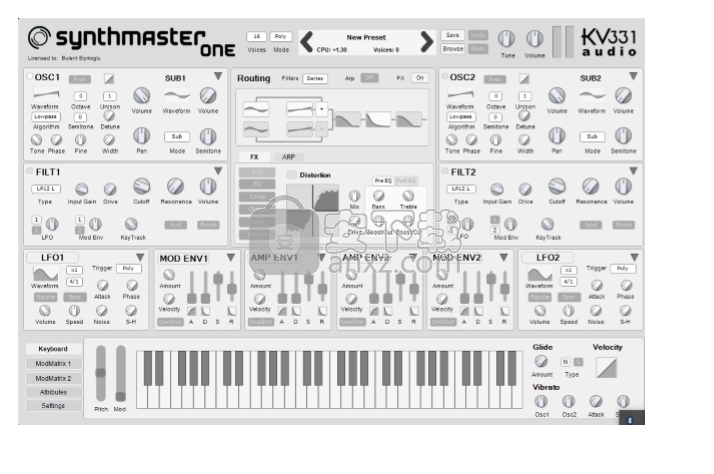Click the velocity curve icon
The width and height of the screenshot is (714, 474).
point(607,367)
